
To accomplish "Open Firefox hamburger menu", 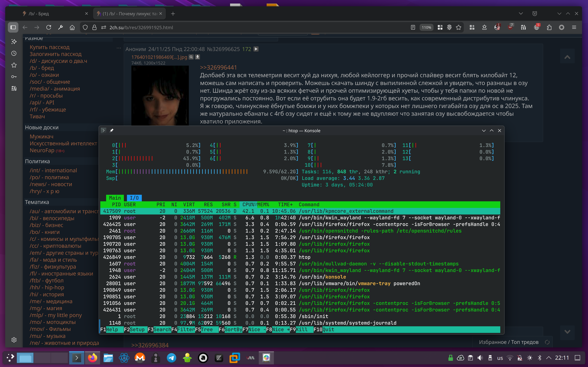I will point(574,27).
